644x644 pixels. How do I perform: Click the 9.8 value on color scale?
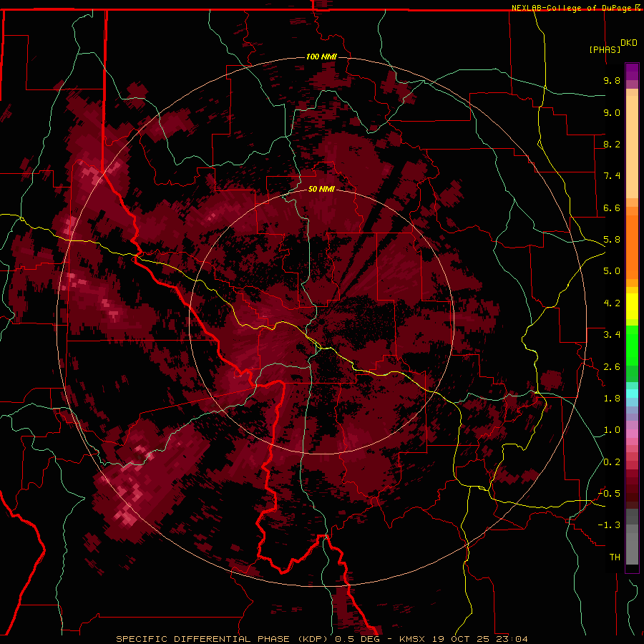click(612, 80)
